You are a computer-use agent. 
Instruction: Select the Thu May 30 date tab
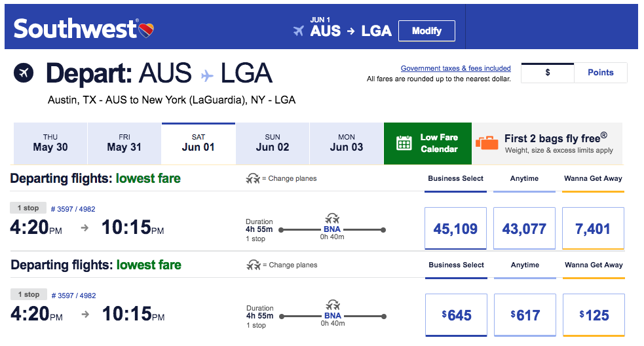tap(50, 144)
